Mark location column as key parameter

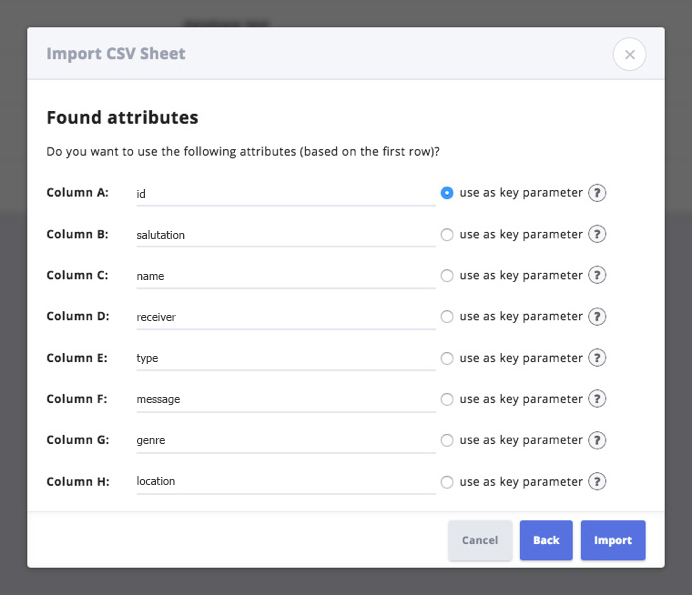(x=447, y=481)
